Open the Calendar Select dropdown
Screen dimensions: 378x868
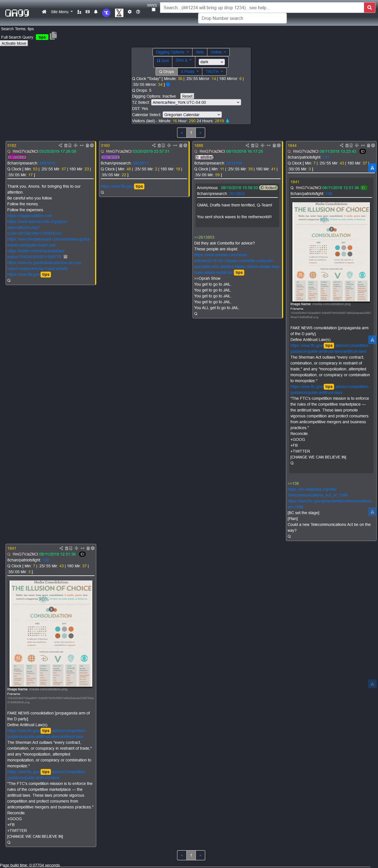tap(192, 115)
